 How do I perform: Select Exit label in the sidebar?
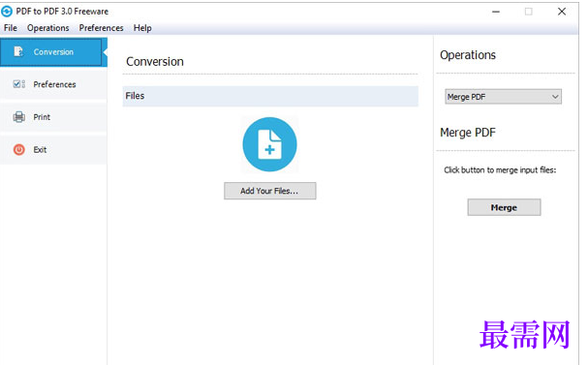(40, 149)
